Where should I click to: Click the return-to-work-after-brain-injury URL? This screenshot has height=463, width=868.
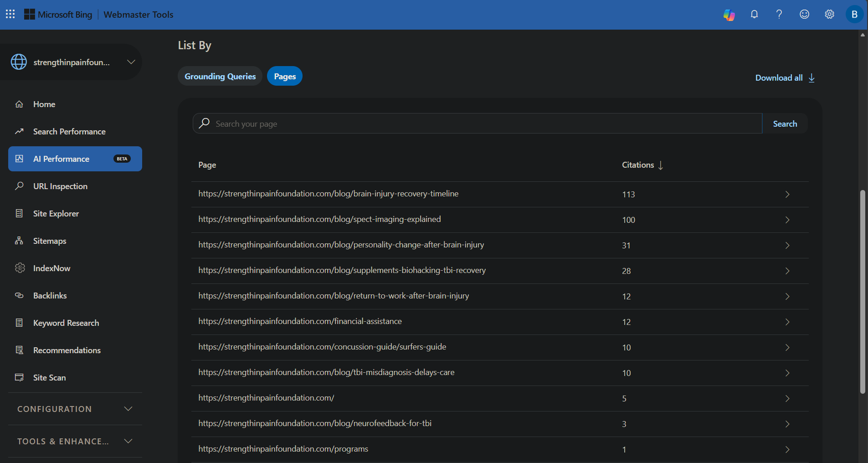[334, 296]
